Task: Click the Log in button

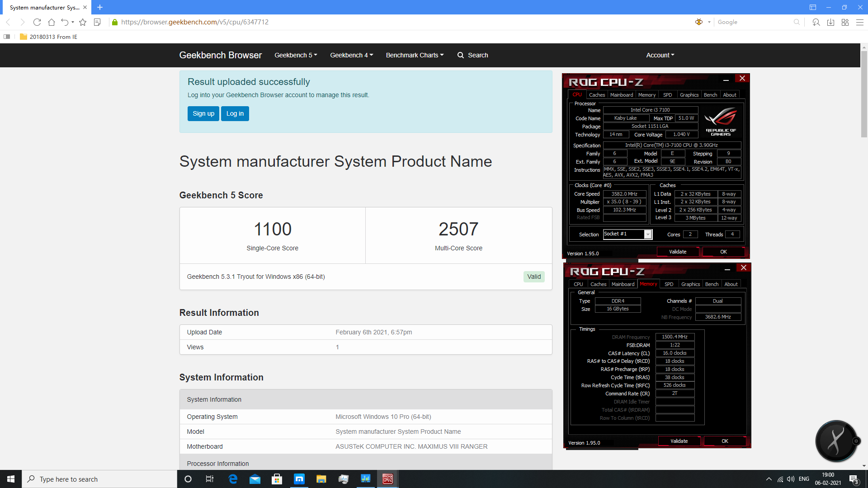Action: pyautogui.click(x=235, y=113)
